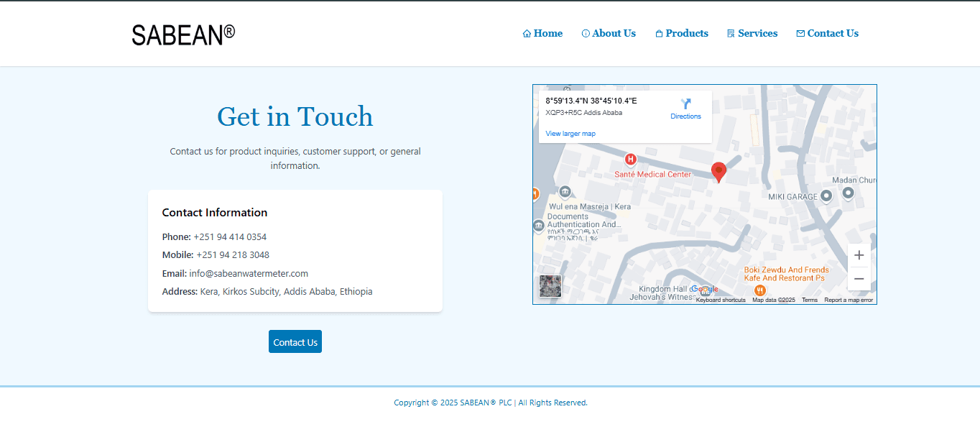This screenshot has height=432, width=980.
Task: Open the map Terms link
Action: click(810, 300)
